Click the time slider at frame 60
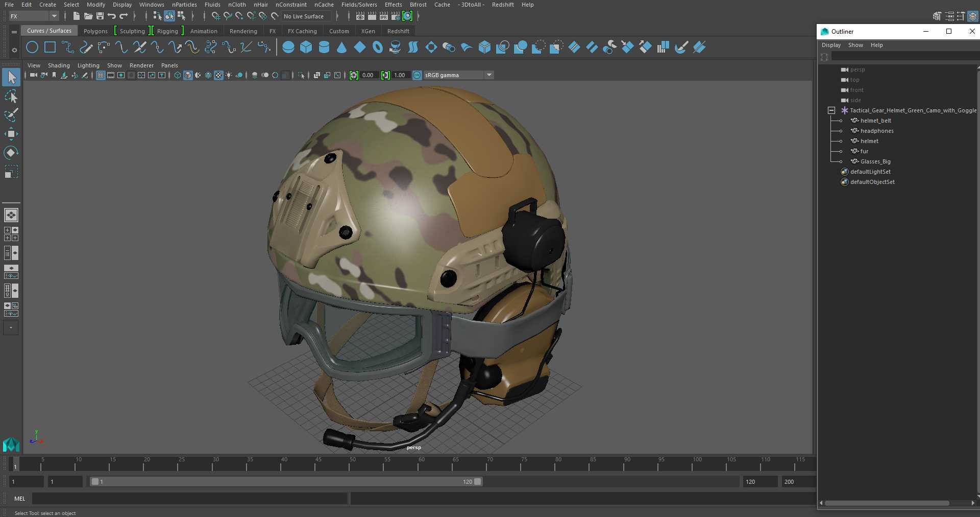The width and height of the screenshot is (980, 517). 418,464
